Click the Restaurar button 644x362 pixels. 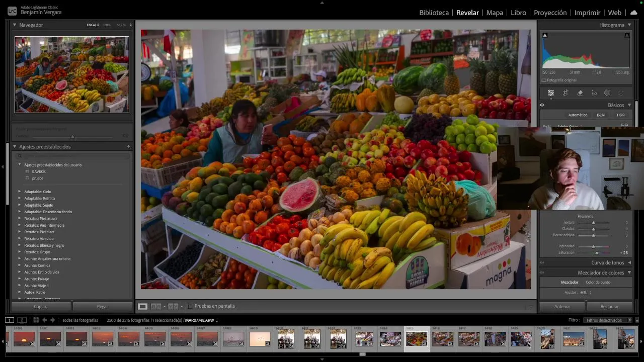coord(609,306)
